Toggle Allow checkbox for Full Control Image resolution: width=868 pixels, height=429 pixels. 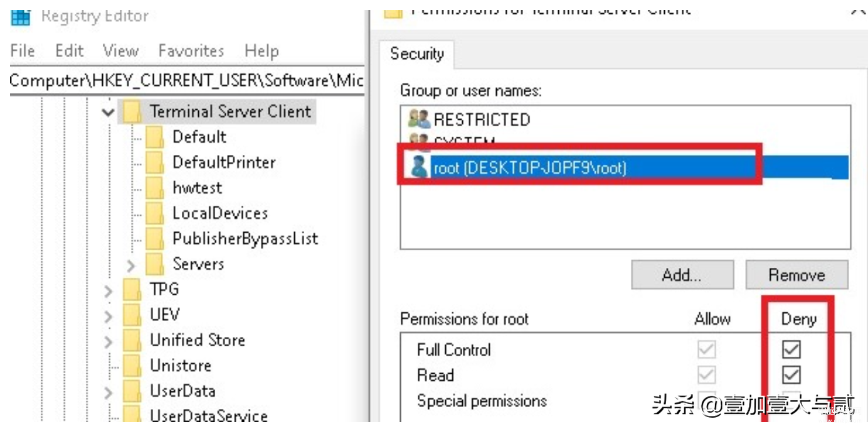[707, 349]
